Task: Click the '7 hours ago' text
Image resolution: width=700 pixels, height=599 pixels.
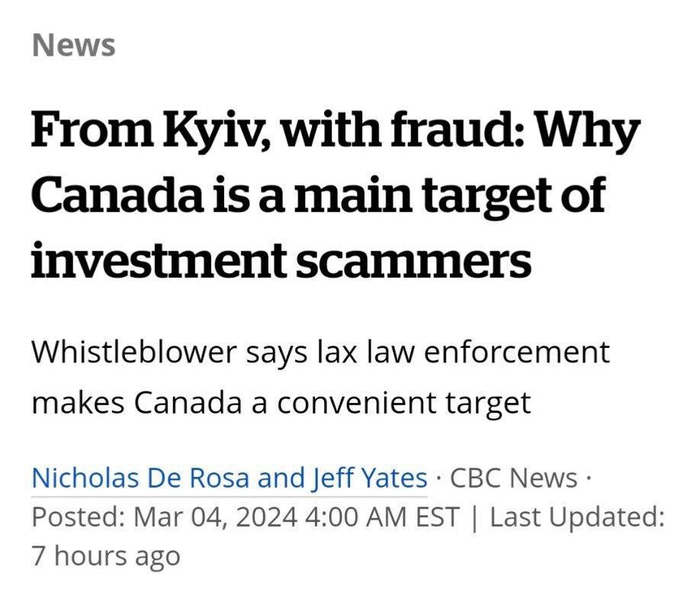Action: pyautogui.click(x=106, y=556)
